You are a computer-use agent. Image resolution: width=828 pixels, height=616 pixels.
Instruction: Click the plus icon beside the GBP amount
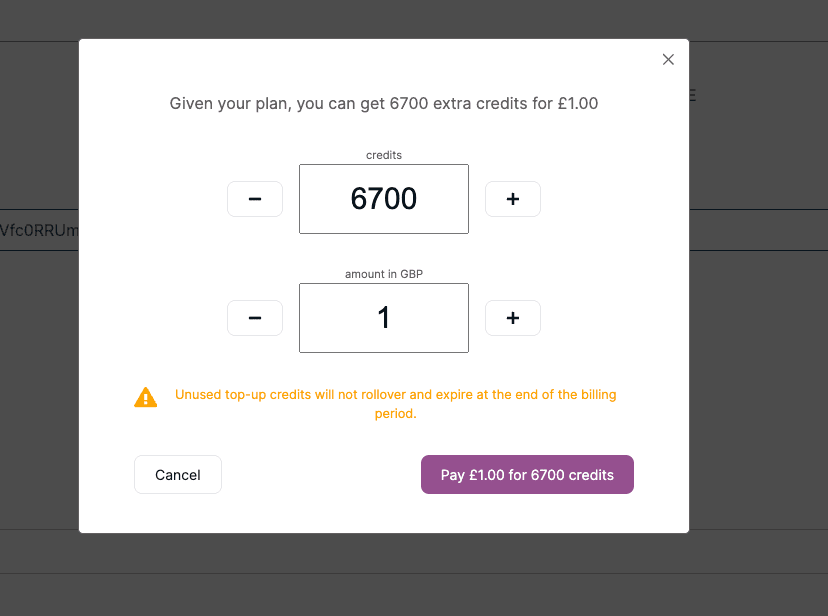512,318
